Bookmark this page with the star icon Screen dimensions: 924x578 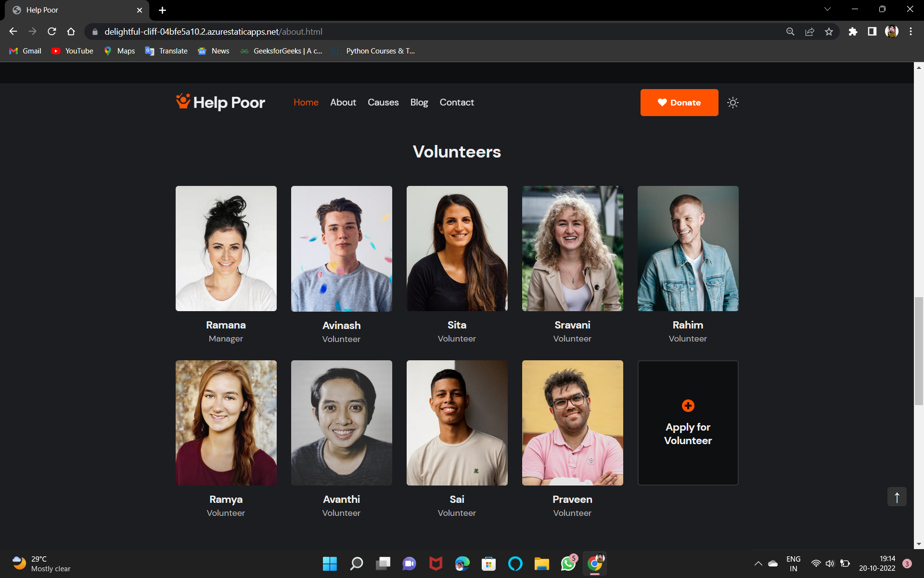[x=829, y=32]
